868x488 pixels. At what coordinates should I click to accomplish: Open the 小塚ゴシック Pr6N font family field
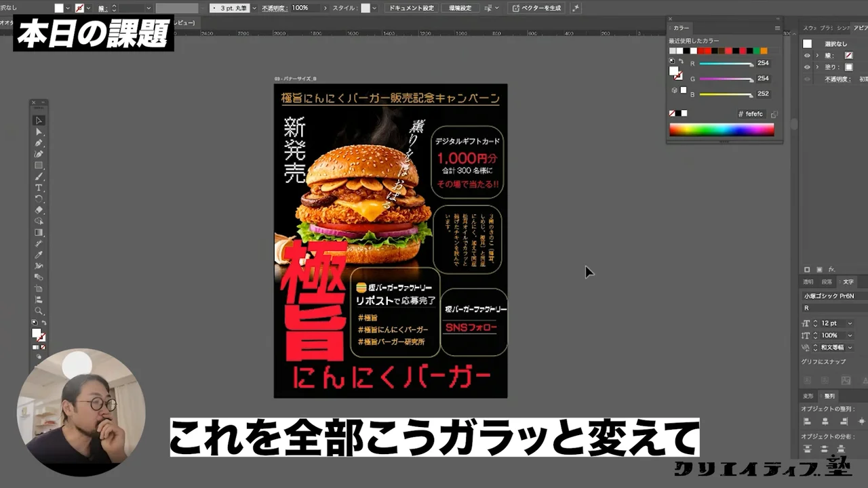pos(835,296)
